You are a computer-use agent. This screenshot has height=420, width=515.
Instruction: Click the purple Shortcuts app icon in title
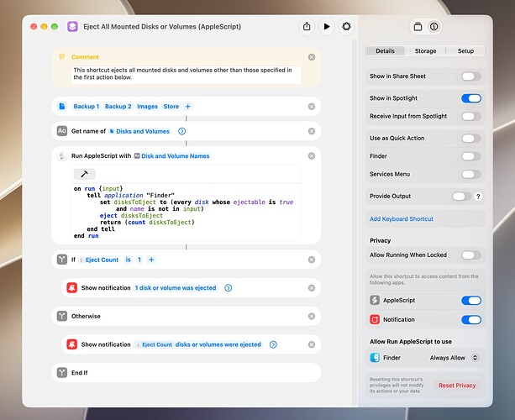72,27
